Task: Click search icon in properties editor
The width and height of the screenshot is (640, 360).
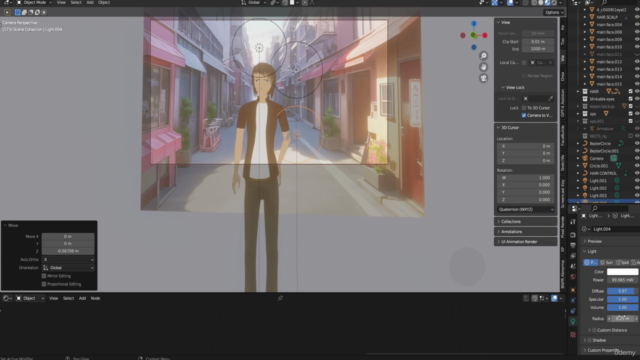Action: [595, 209]
